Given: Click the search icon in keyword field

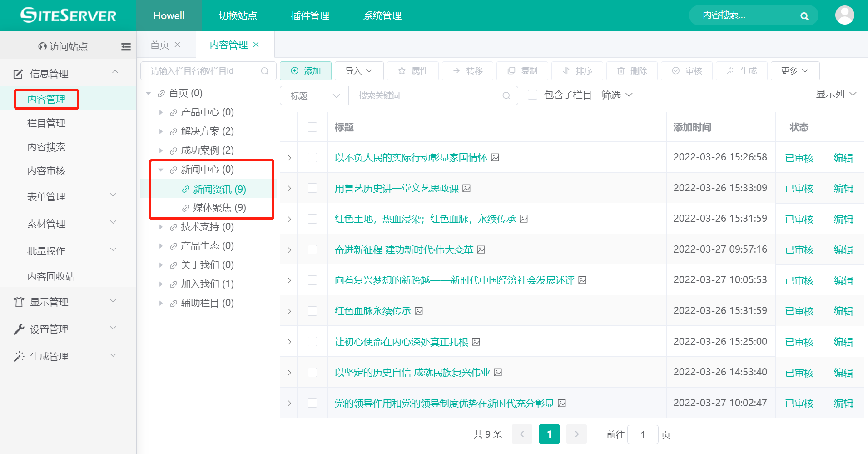Looking at the screenshot, I should [x=506, y=95].
